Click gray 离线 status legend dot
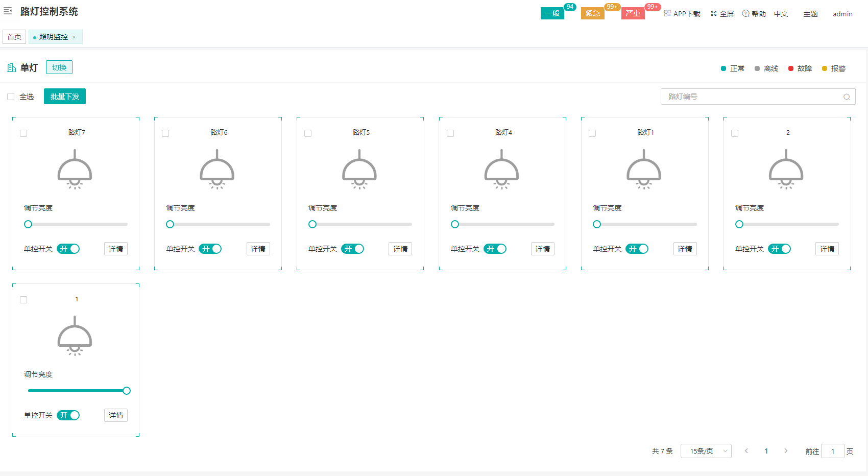The width and height of the screenshot is (868, 476). point(757,68)
